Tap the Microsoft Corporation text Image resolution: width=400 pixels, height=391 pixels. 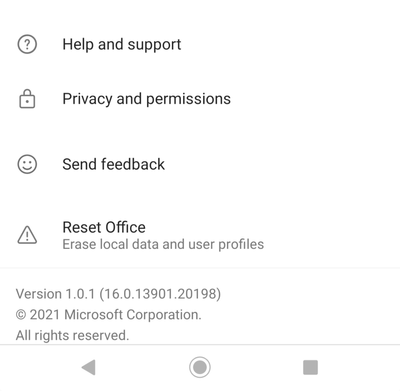pos(133,315)
